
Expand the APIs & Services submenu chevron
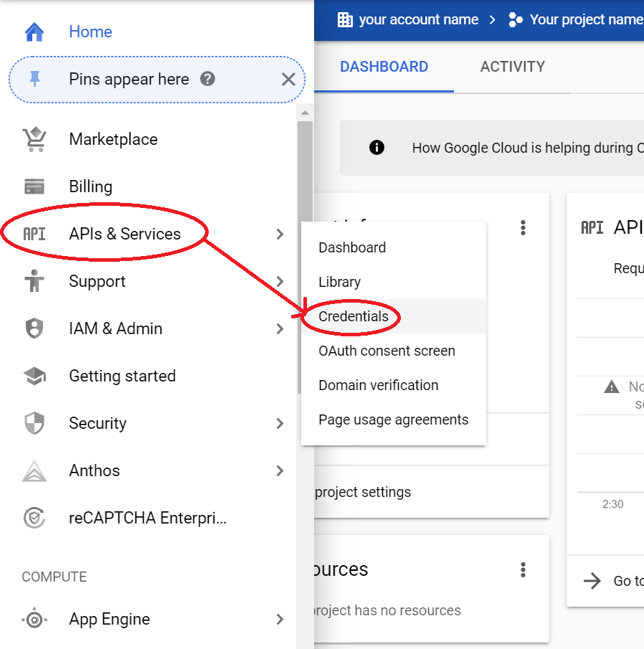coord(280,235)
